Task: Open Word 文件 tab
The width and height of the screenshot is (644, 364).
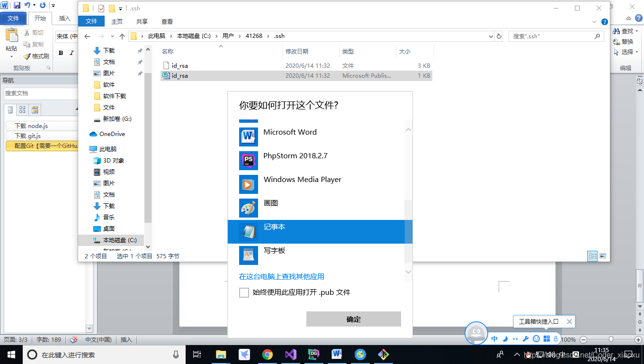Action: tap(13, 18)
